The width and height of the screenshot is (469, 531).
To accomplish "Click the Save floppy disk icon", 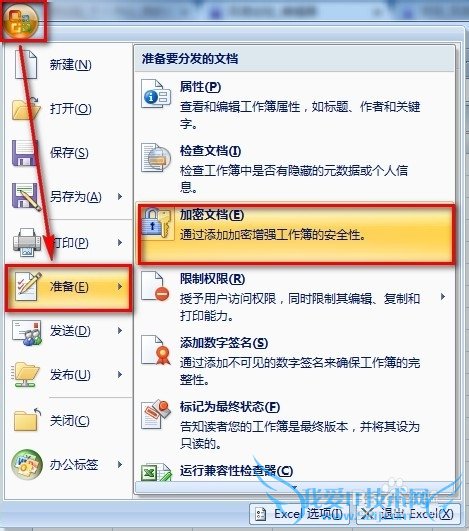I will pyautogui.click(x=24, y=153).
